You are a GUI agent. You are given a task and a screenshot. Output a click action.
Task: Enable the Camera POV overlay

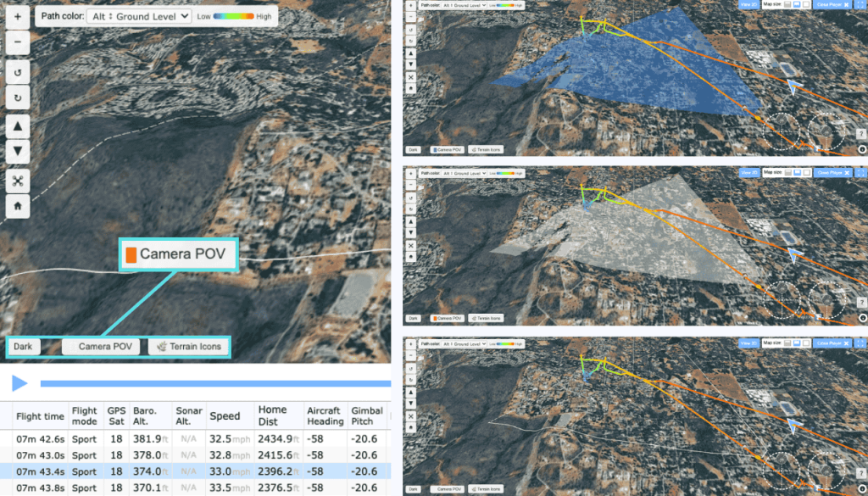click(x=102, y=347)
